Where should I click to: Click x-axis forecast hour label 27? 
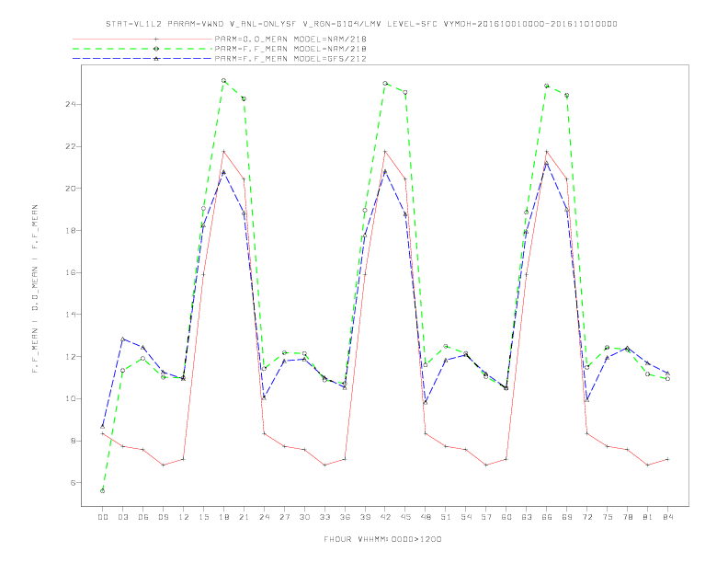[x=284, y=517]
